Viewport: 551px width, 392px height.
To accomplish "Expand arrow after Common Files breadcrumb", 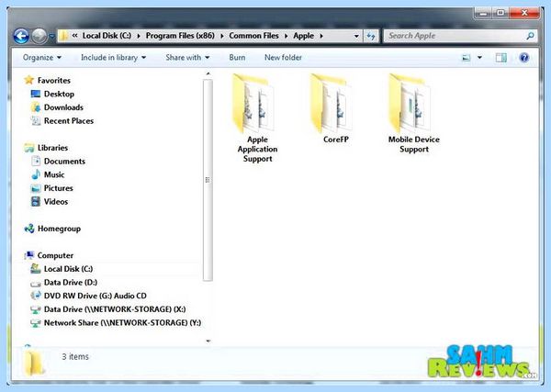I will pos(286,36).
